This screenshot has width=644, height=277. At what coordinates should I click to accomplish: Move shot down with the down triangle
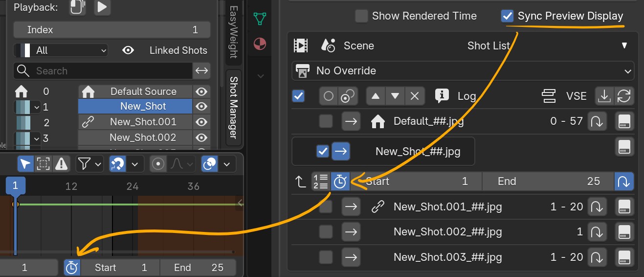click(395, 96)
